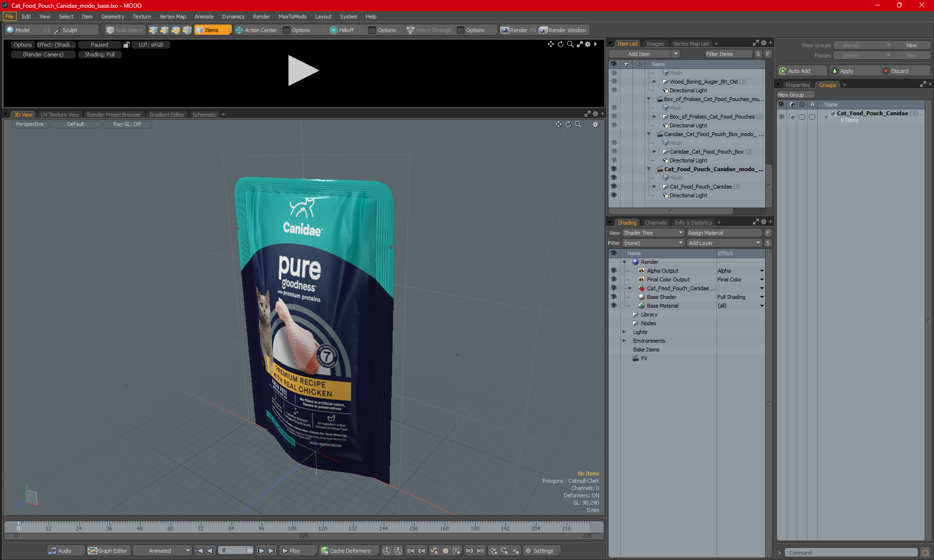Viewport: 934px width, 560px height.
Task: Toggle the record keyframe red circle button
Action: (445, 551)
